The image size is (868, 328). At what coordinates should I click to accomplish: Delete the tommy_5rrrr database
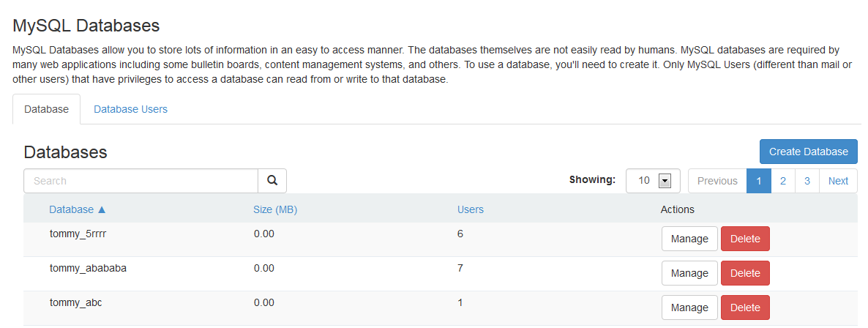(x=745, y=239)
